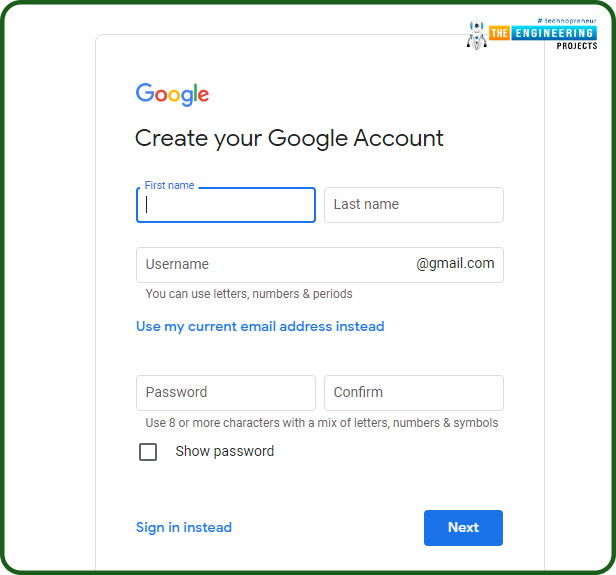Screen dimensions: 616x575
Task: Click the 8 or more characters hint
Action: 322,423
